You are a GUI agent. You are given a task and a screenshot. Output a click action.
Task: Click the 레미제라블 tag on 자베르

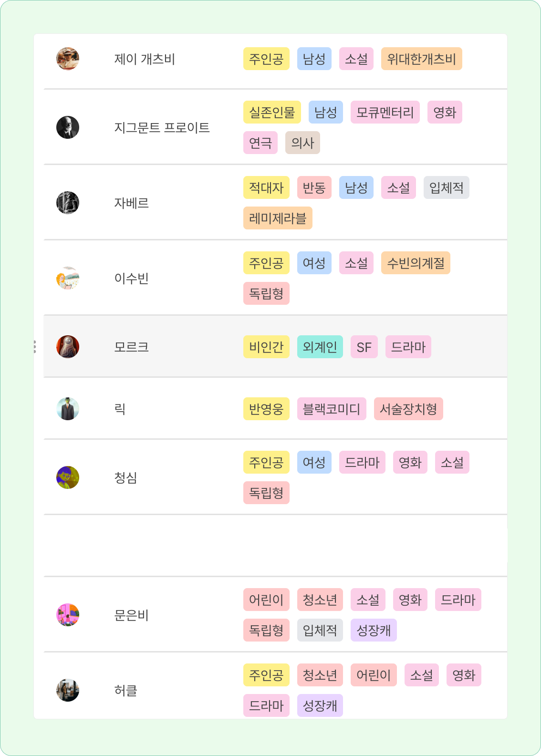(278, 218)
